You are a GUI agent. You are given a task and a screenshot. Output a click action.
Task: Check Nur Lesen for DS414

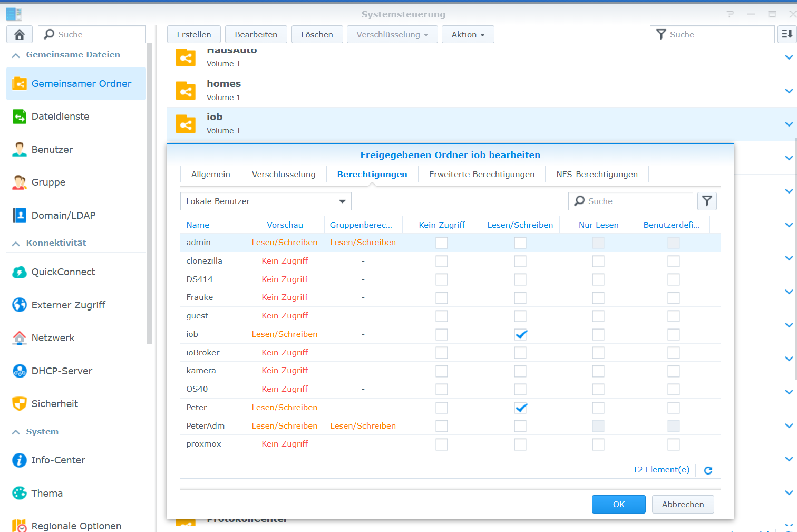[x=598, y=279]
